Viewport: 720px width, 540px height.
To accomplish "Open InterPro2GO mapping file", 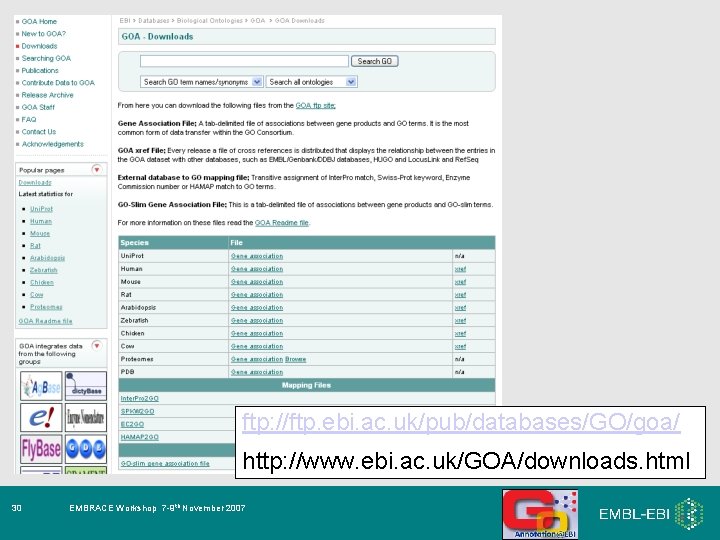I will [x=140, y=399].
